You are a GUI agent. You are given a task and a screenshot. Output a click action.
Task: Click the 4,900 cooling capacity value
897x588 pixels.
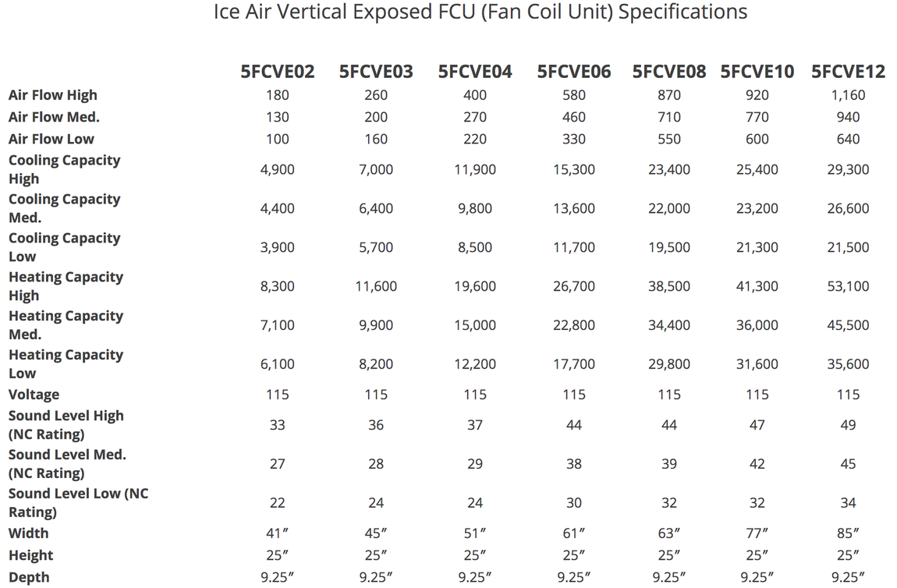coord(278,169)
